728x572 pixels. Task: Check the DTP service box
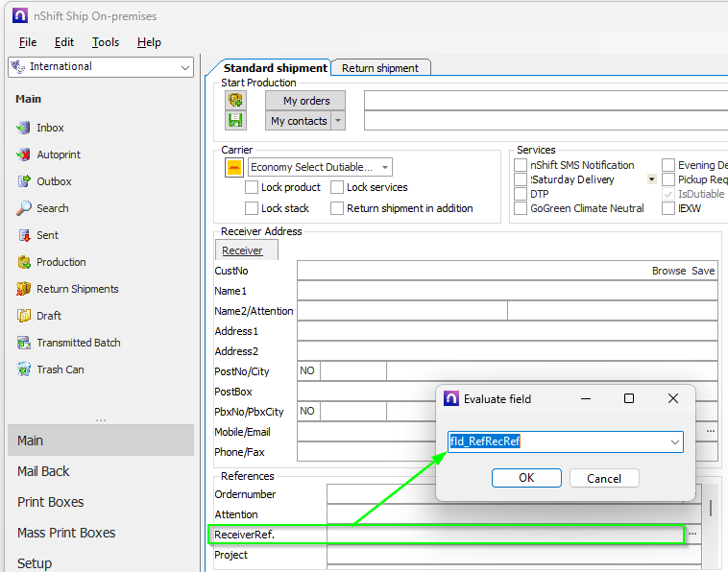521,194
